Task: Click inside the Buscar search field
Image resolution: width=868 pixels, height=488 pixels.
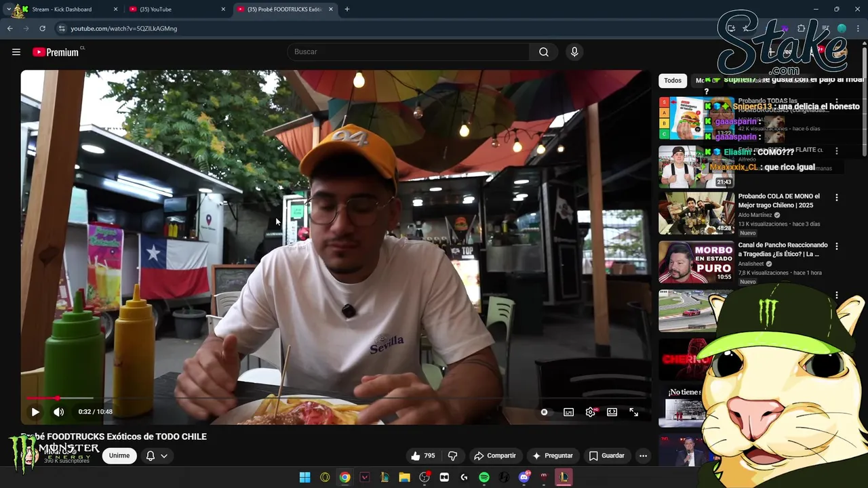Action: [x=409, y=52]
